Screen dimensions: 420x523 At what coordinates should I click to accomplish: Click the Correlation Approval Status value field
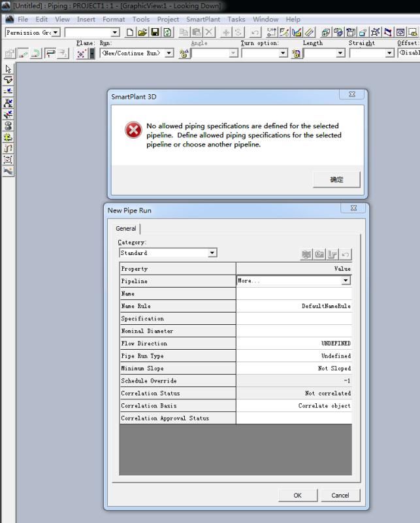294,418
